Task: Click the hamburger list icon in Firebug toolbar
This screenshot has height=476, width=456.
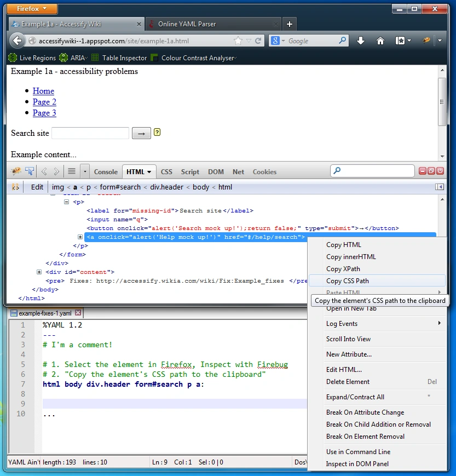Action: click(71, 170)
